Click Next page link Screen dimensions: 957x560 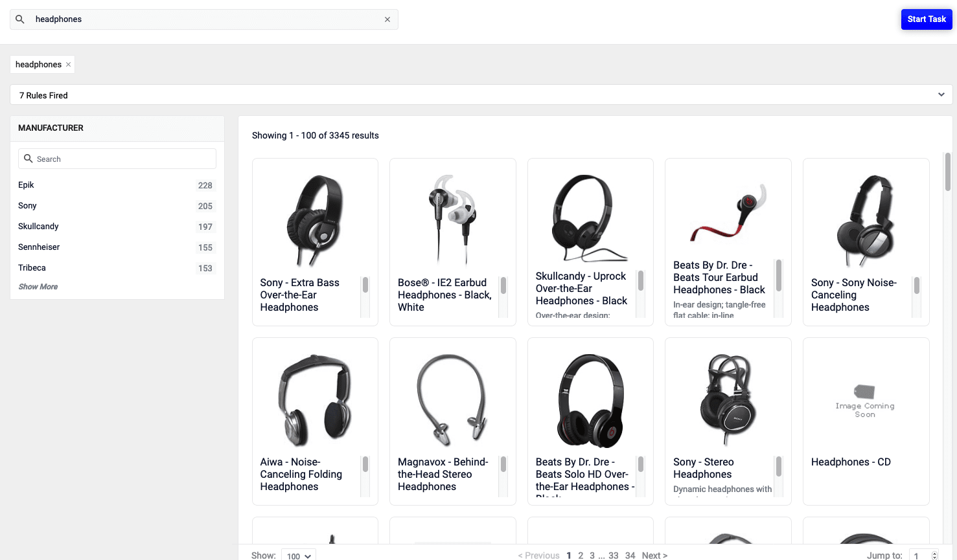(654, 555)
